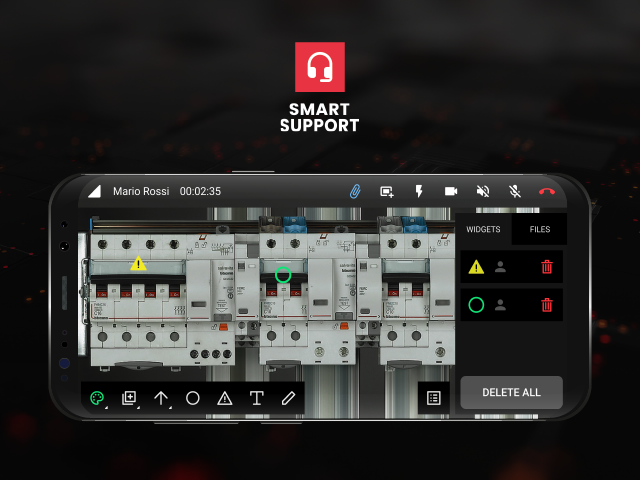Select the green circle widget in list
Image resolution: width=640 pixels, height=480 pixels.
(x=476, y=305)
